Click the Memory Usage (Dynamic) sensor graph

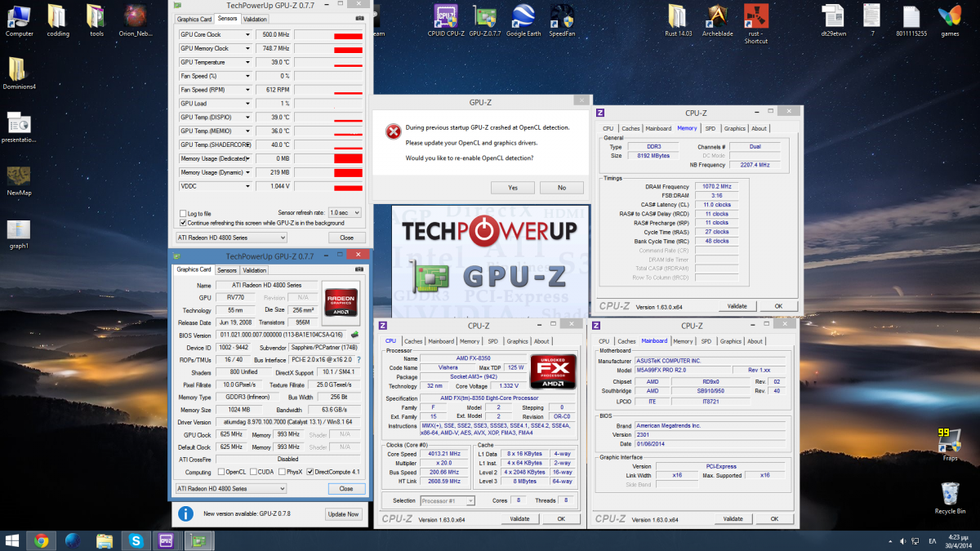pos(328,172)
